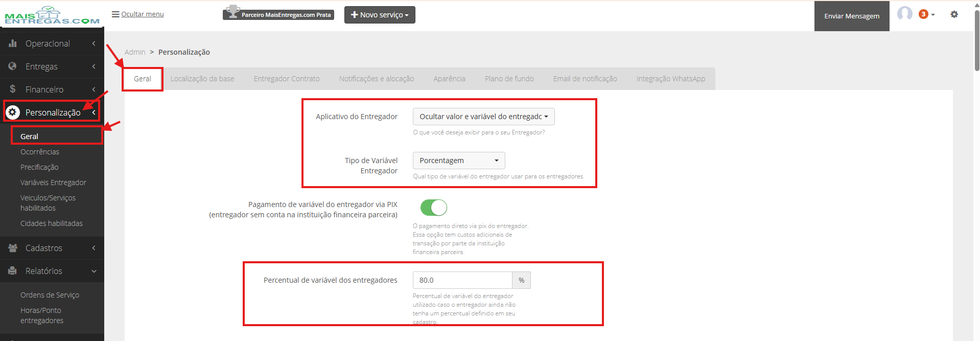Open Precificação in sidebar
Image resolution: width=980 pixels, height=341 pixels.
(39, 167)
